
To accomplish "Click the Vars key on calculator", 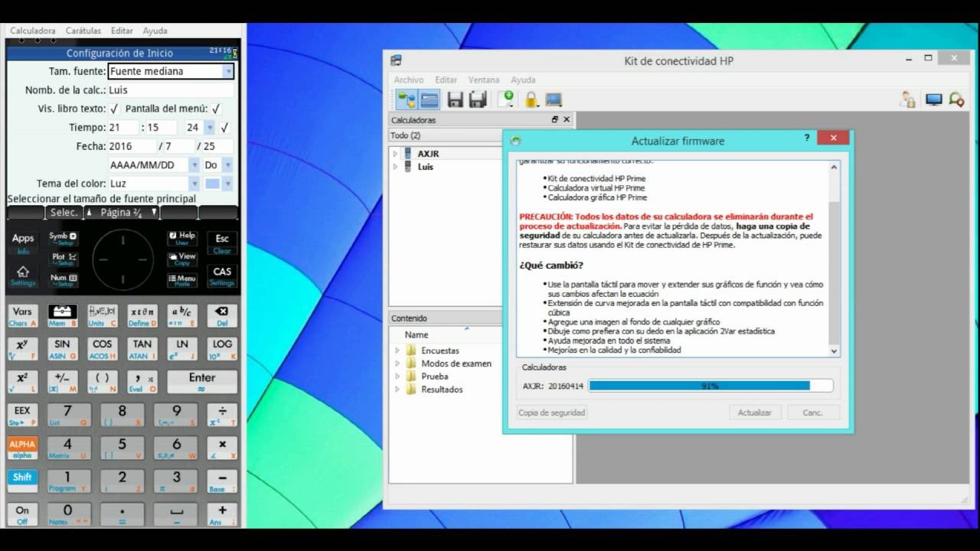I will click(x=22, y=315).
